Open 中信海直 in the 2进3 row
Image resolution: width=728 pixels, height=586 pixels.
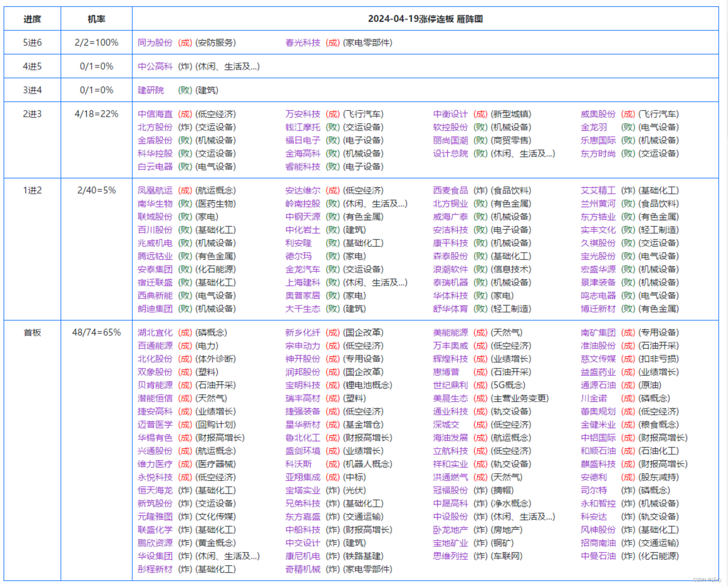coord(155,114)
